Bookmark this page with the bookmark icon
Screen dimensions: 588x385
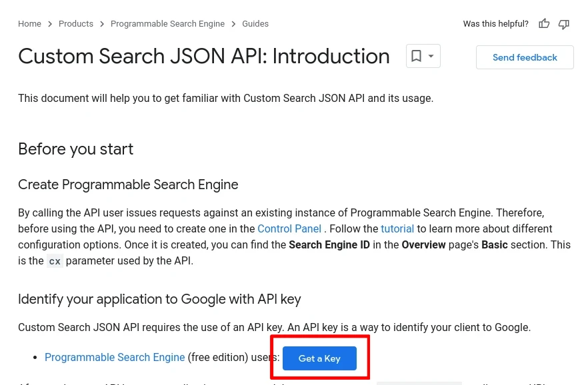point(416,57)
